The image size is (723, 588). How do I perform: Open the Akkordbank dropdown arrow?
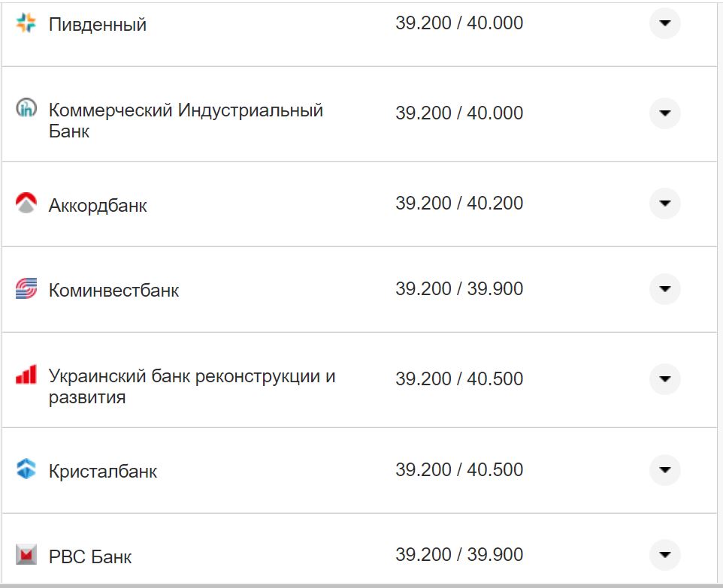[x=664, y=203]
